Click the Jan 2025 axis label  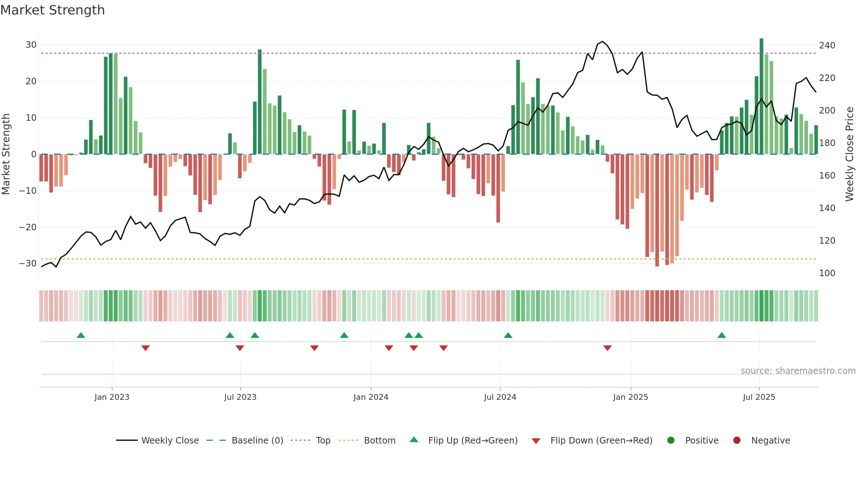coord(631,397)
